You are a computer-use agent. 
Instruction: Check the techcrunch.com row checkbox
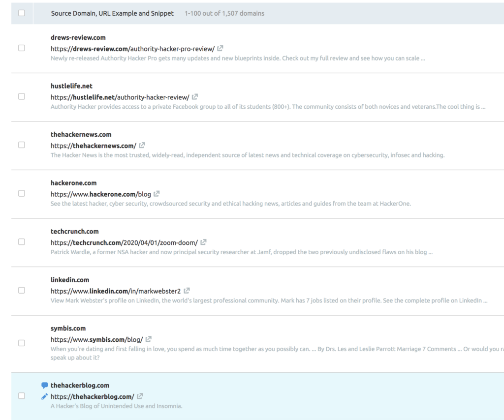pos(22,242)
